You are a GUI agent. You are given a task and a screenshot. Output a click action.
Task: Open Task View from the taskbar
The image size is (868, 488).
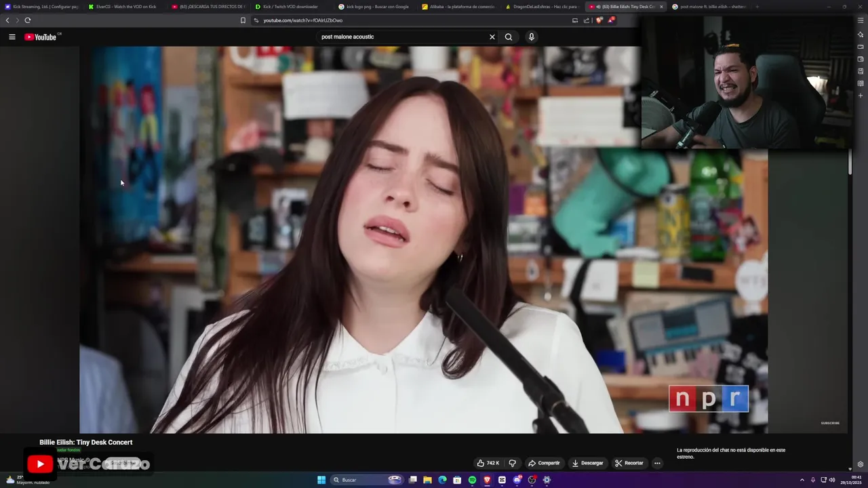point(412,480)
